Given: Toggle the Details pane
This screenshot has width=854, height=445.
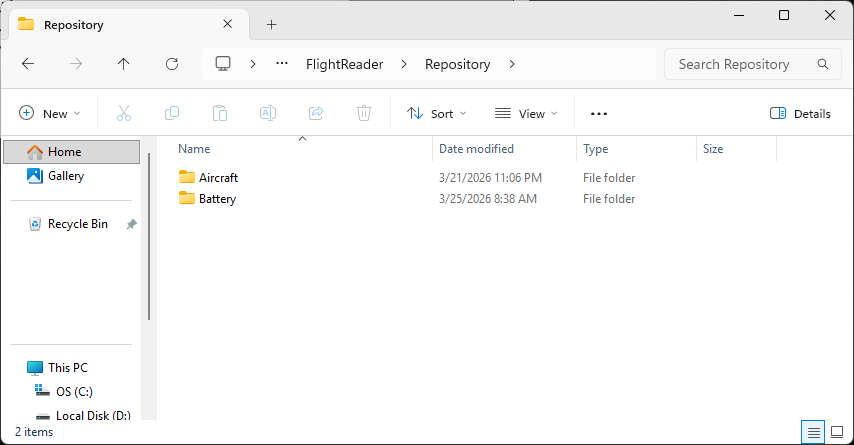Looking at the screenshot, I should tap(800, 113).
